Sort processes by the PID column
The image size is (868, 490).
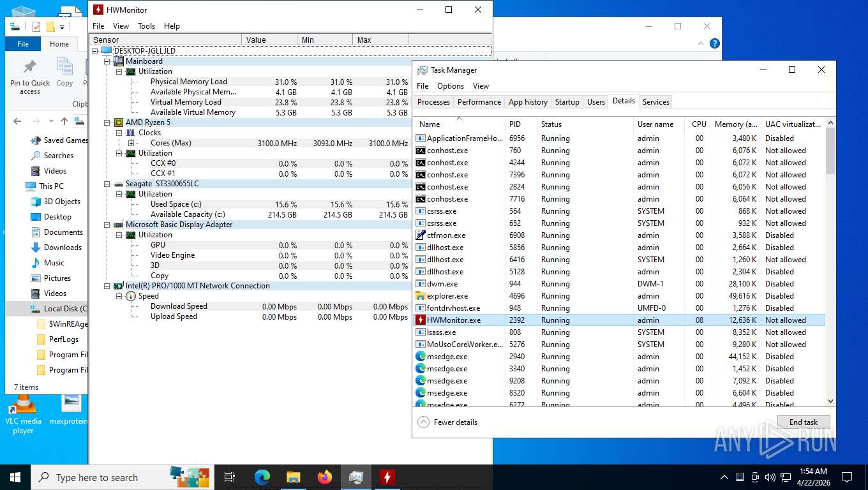pyautogui.click(x=521, y=124)
